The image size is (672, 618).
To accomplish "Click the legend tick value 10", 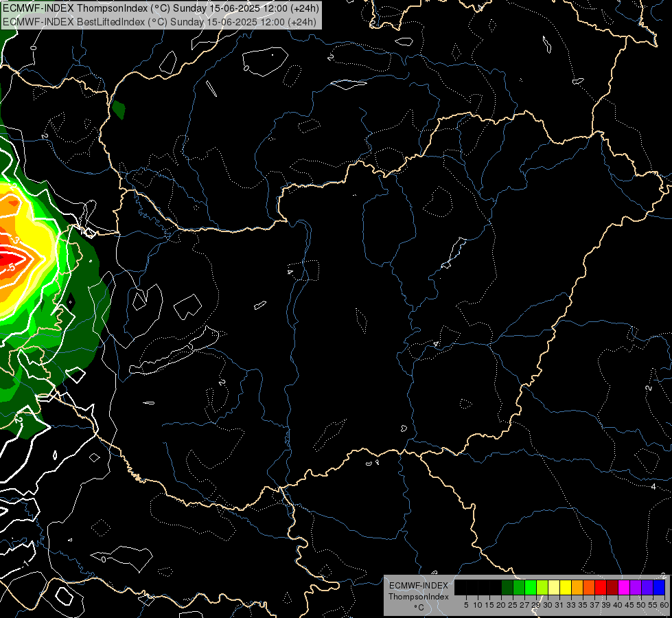I will pos(478,605).
